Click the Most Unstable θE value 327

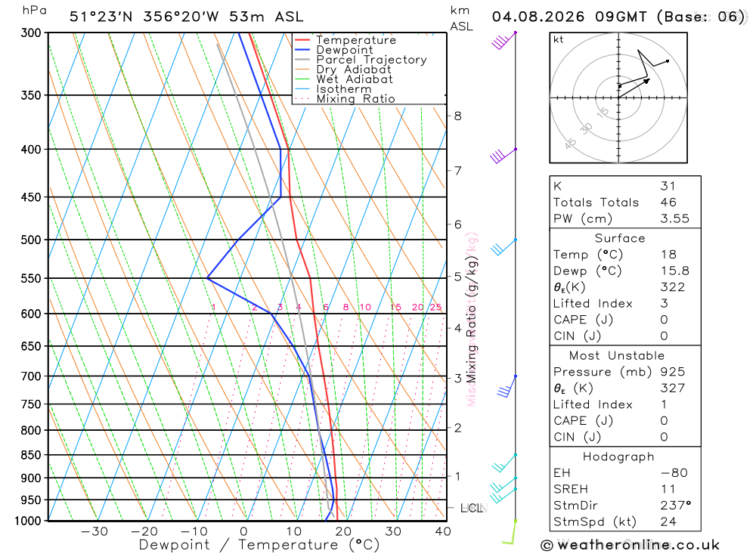672,388
